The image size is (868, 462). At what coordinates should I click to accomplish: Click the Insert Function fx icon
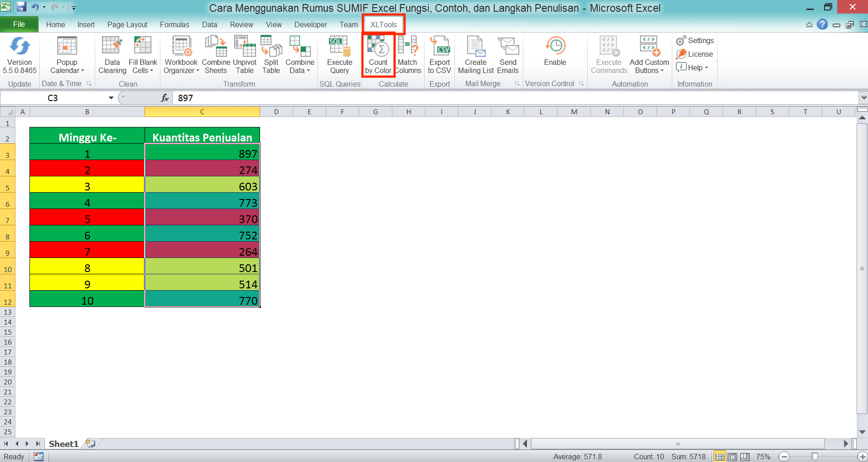[165, 98]
